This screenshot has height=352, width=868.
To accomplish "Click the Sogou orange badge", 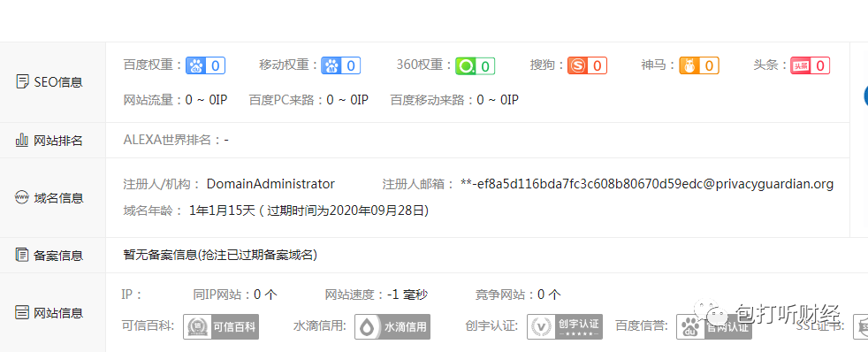I will (x=587, y=65).
